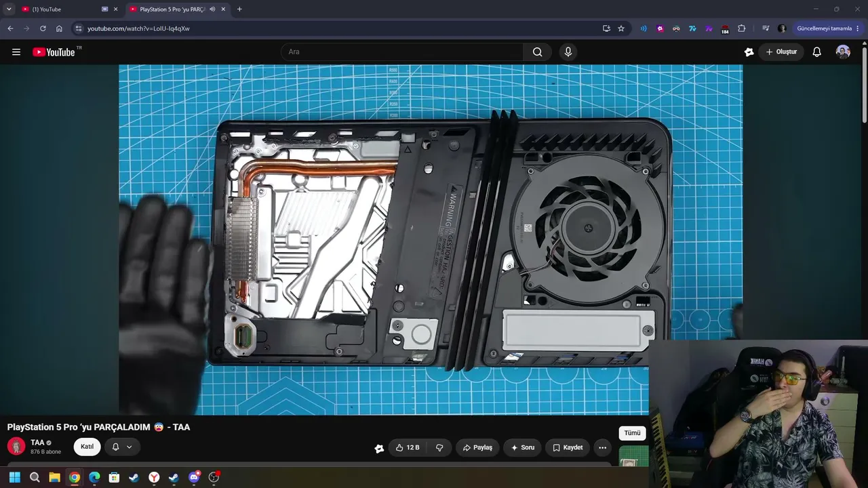Launch File Explorer from the taskbar
Screen dimensions: 868x488
pyautogui.click(x=54, y=477)
